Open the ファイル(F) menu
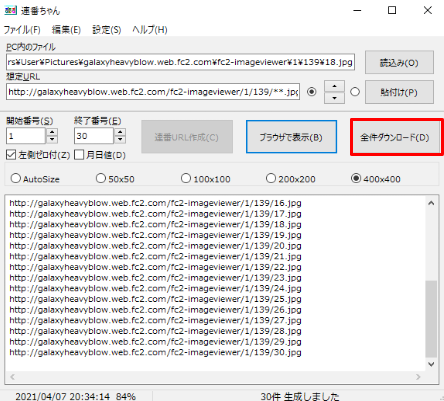 pyautogui.click(x=22, y=30)
